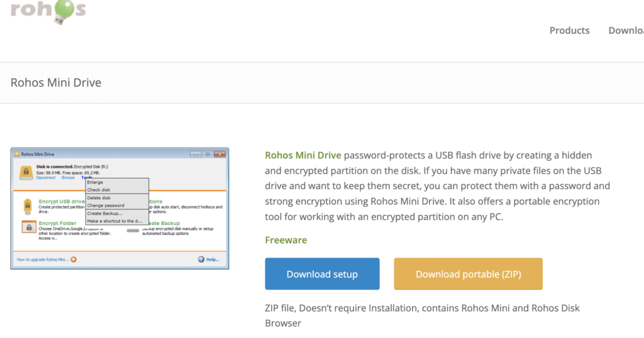Viewport: 644px width, 338px height.
Task: Follow the green Rohos Mini Drive link
Action: [x=303, y=155]
